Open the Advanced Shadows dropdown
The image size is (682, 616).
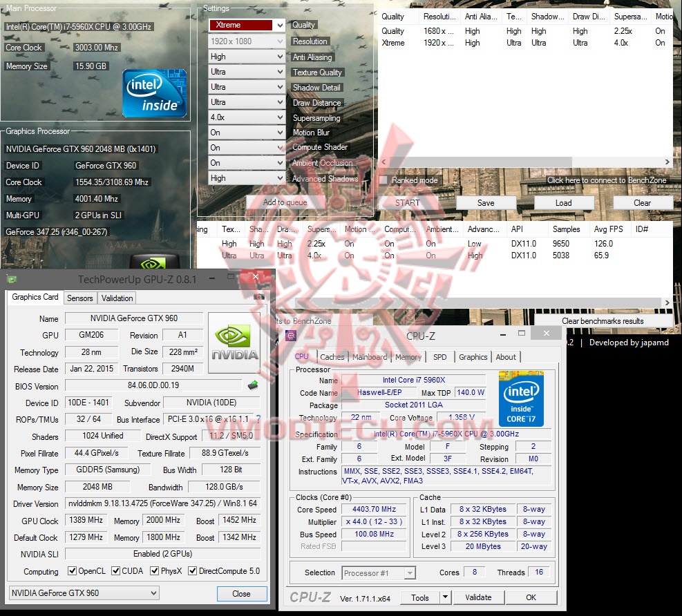247,178
